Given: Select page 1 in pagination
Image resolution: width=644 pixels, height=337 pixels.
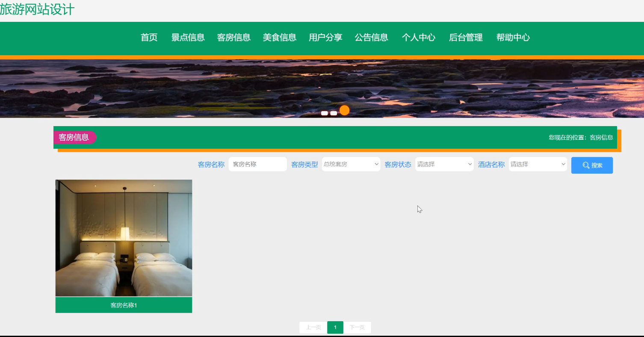Looking at the screenshot, I should (x=335, y=328).
